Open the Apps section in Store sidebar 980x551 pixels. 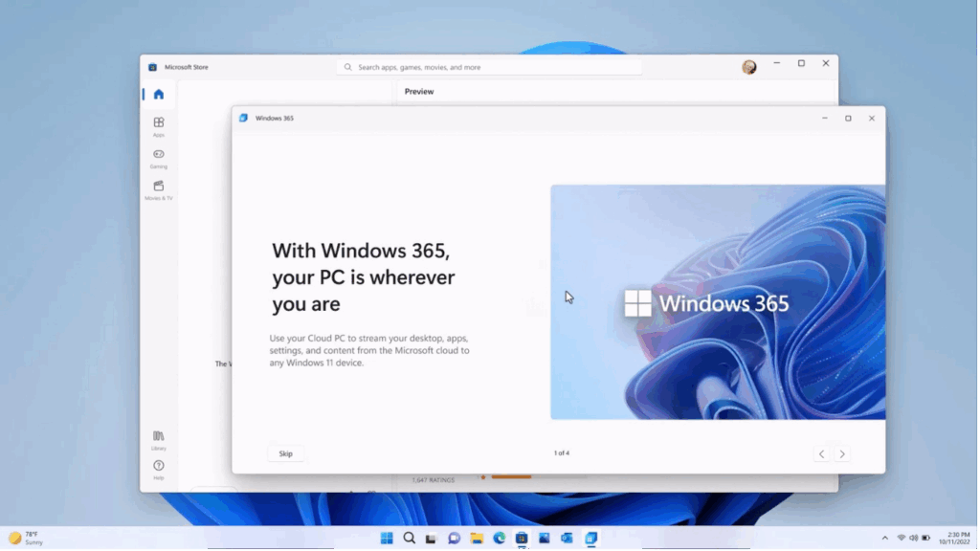click(158, 125)
